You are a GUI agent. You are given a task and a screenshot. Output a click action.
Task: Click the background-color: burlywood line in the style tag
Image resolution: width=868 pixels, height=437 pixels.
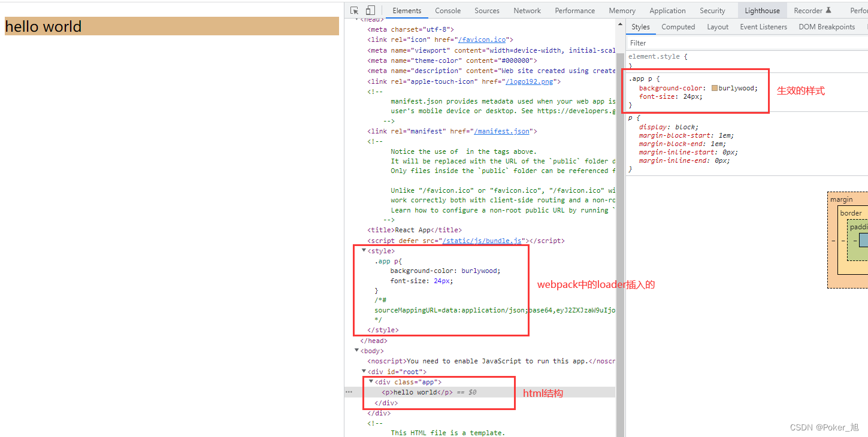[x=445, y=271]
